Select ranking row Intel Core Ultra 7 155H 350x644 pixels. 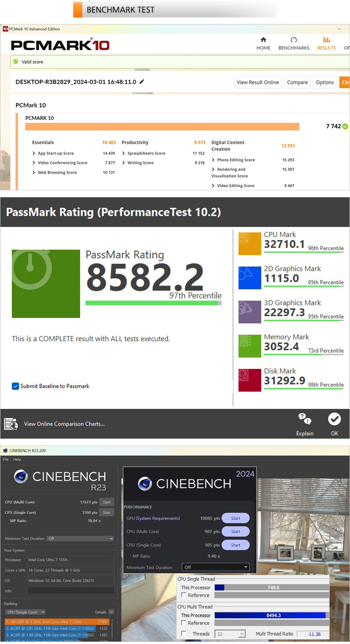57,622
